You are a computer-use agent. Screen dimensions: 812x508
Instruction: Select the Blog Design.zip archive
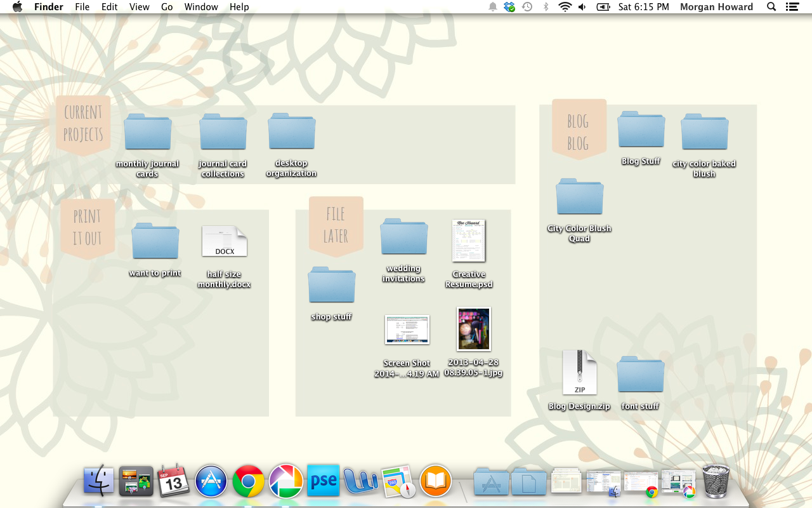coord(580,373)
